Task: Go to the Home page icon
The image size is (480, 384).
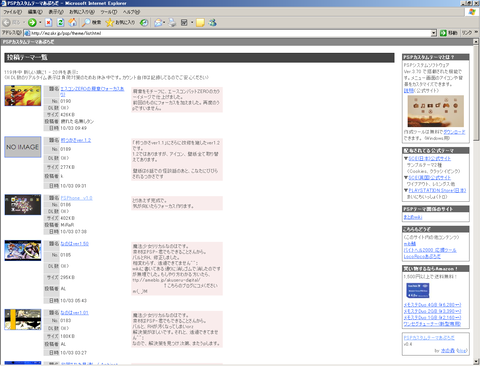Action: pyautogui.click(x=72, y=23)
